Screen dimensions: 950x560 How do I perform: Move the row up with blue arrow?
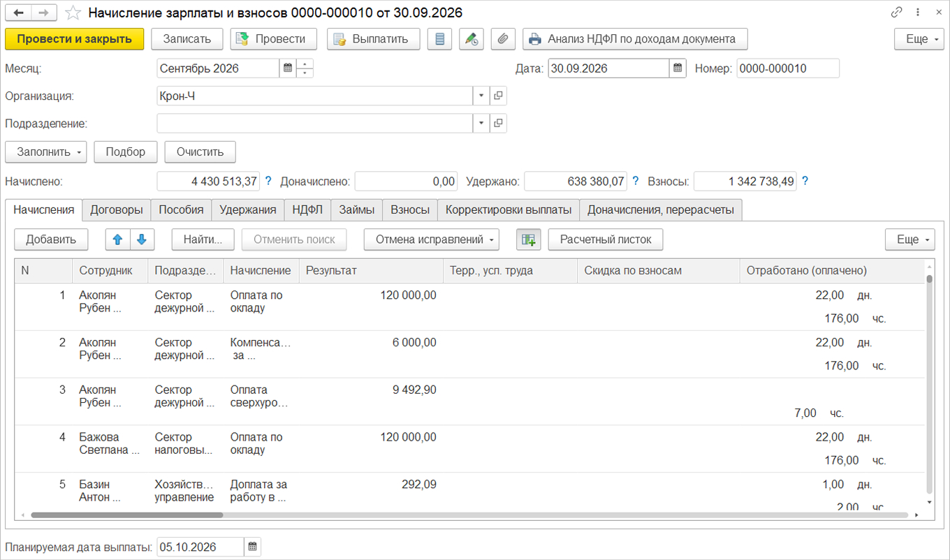(x=117, y=240)
